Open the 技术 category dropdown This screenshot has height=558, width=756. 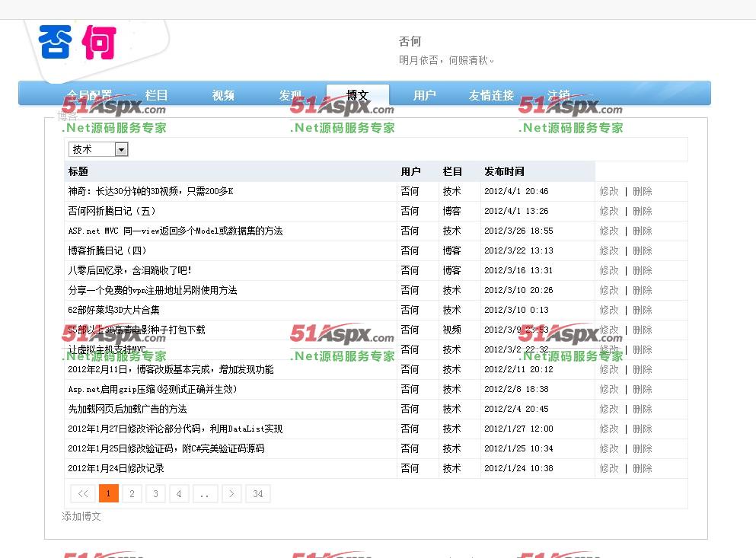click(x=98, y=149)
